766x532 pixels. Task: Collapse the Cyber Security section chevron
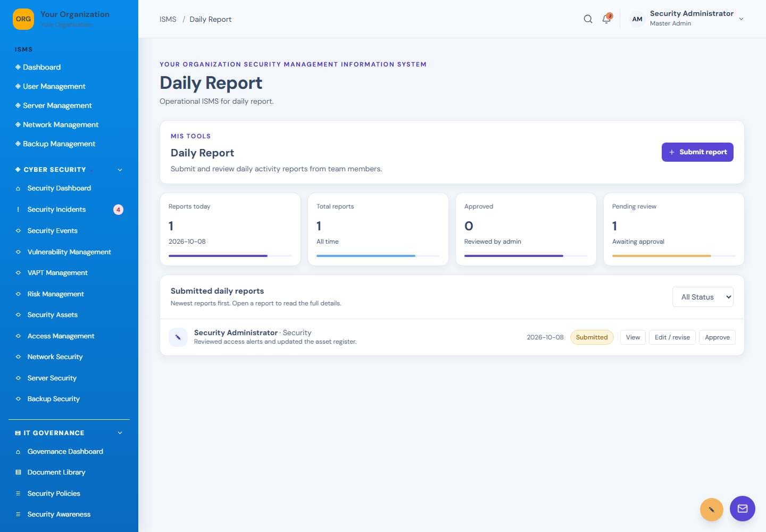pos(120,170)
